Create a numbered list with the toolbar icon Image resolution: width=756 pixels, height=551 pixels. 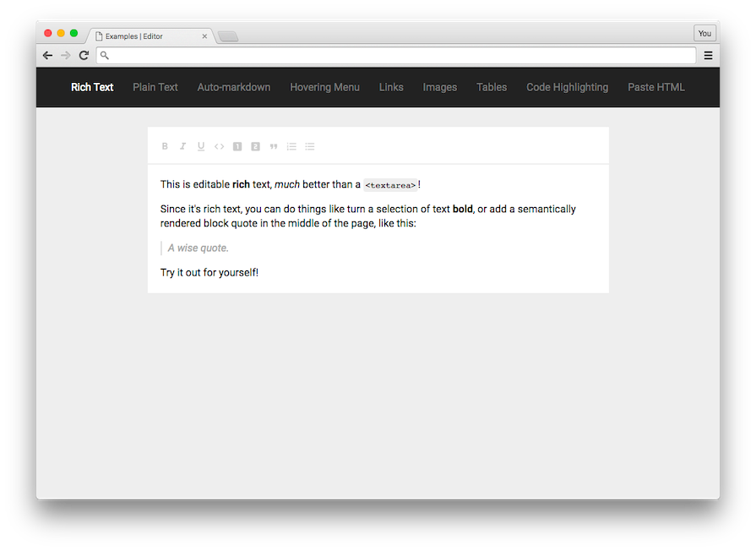click(291, 146)
